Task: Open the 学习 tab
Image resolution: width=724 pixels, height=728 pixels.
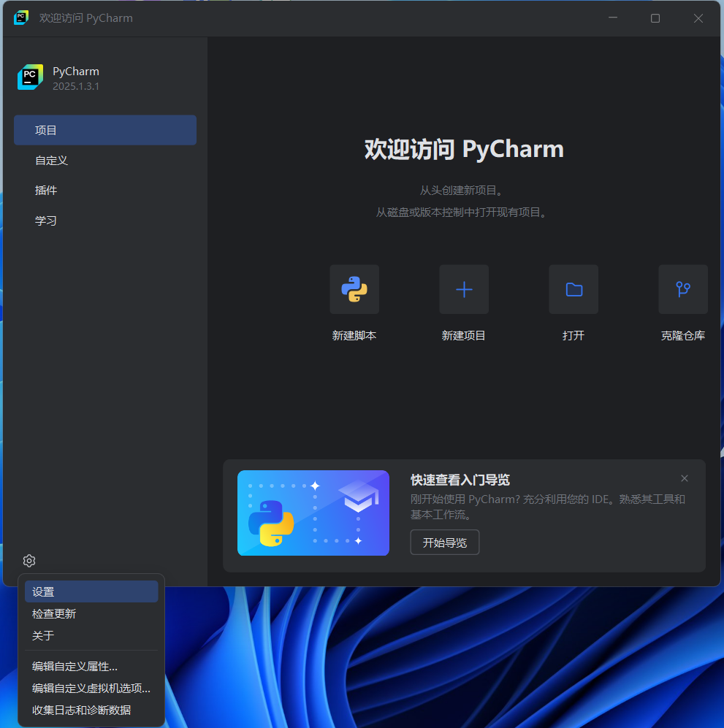Action: pyautogui.click(x=105, y=221)
